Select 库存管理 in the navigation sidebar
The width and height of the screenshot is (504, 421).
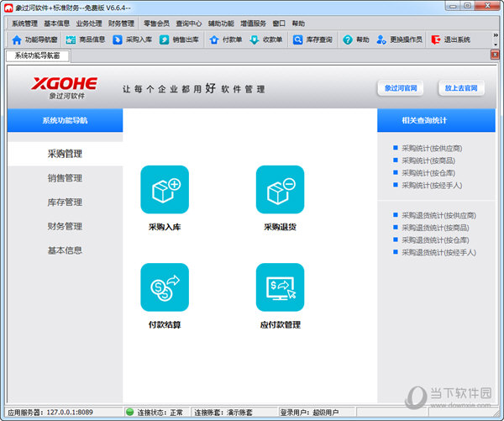click(65, 203)
